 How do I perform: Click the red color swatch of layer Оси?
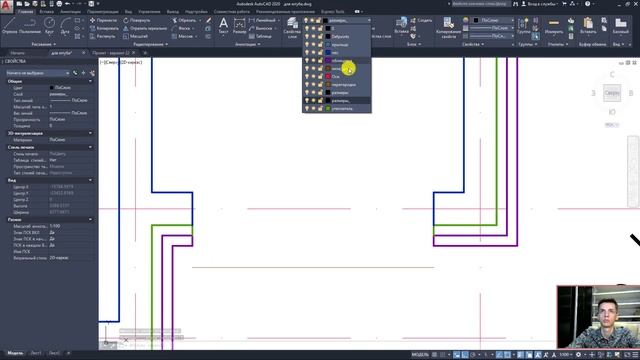(328, 76)
